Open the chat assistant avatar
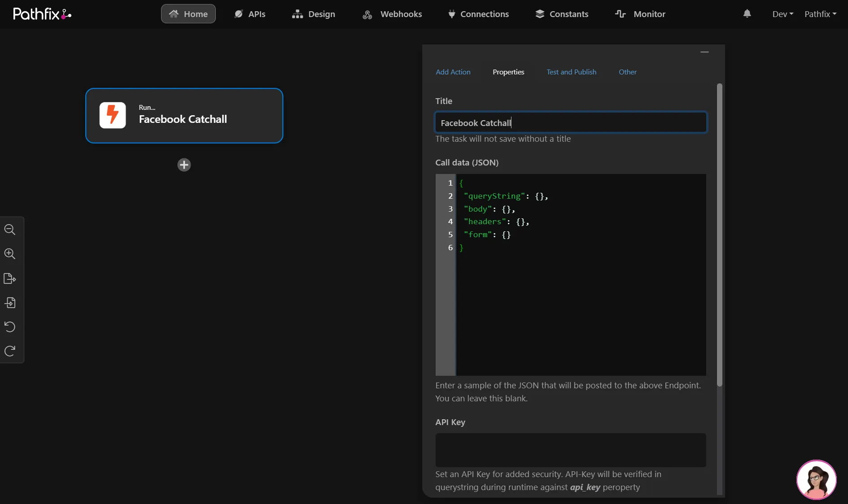 point(816,479)
